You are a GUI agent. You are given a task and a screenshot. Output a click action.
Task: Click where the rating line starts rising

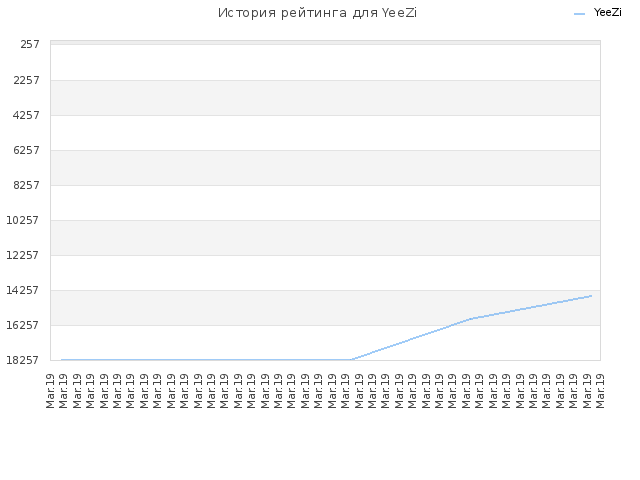pos(352,360)
